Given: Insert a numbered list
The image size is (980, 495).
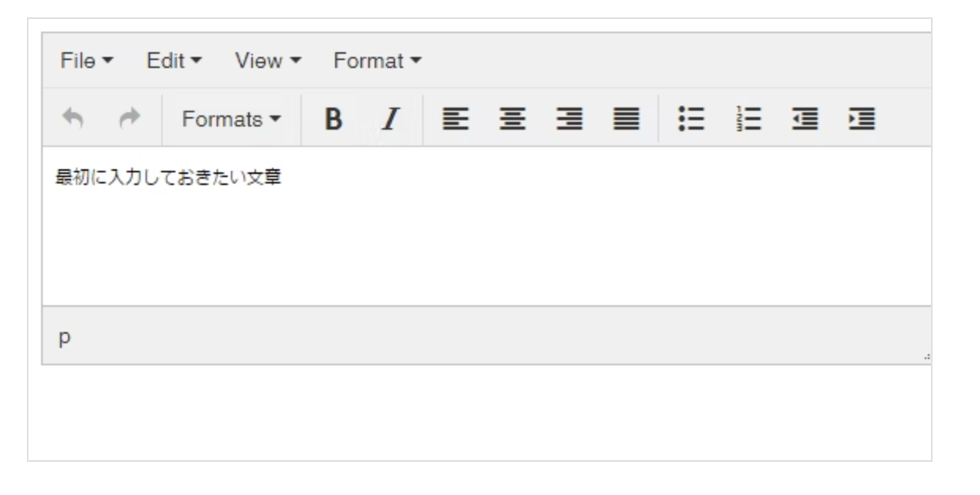Looking at the screenshot, I should pos(748,119).
